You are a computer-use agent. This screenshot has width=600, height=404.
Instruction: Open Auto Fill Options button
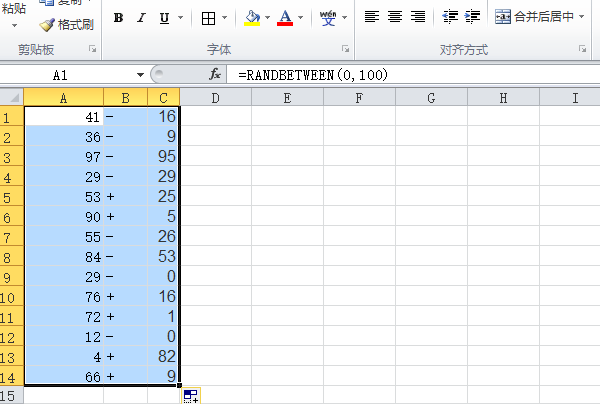coord(191,396)
